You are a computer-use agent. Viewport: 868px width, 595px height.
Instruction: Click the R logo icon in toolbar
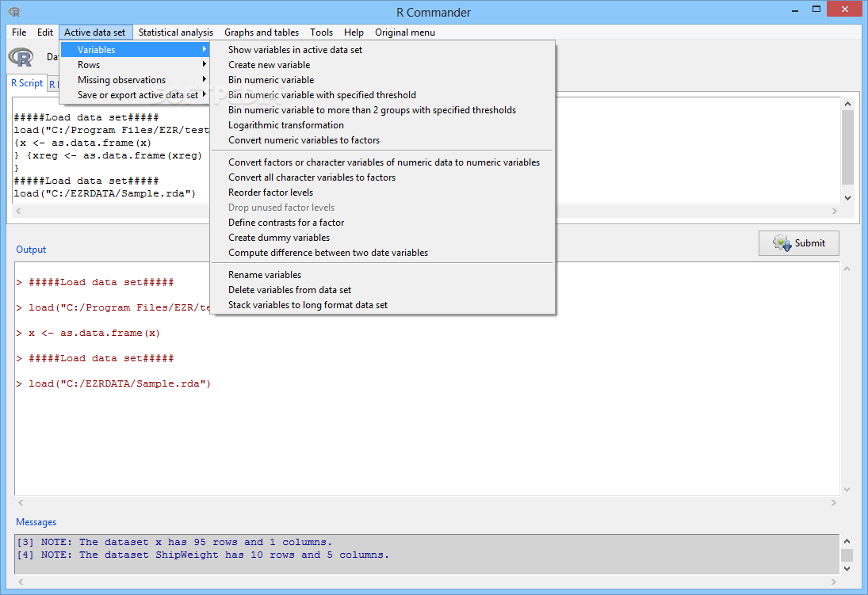21,57
